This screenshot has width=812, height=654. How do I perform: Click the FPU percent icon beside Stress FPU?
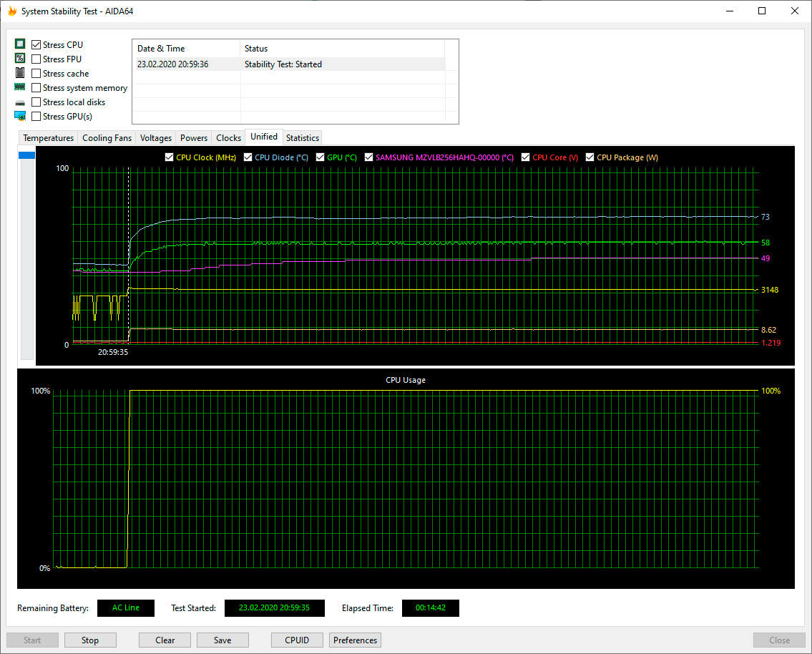pos(20,59)
